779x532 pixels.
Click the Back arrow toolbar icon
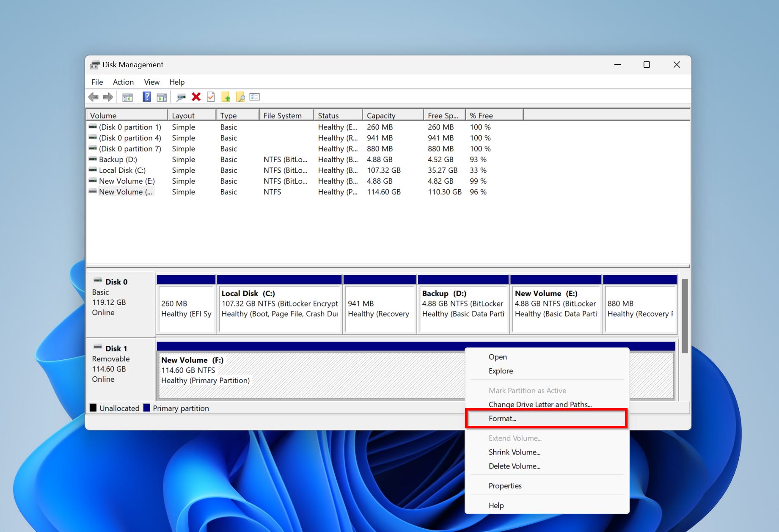[x=93, y=97]
